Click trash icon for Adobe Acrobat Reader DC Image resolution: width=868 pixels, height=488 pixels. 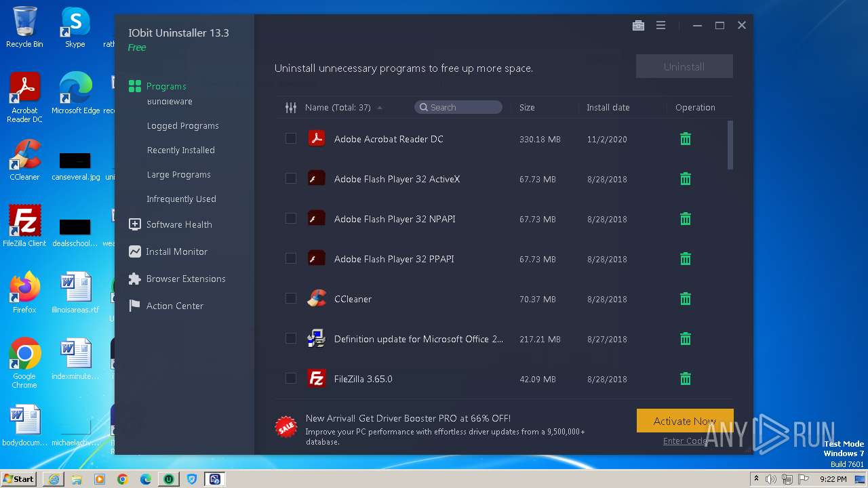click(686, 139)
